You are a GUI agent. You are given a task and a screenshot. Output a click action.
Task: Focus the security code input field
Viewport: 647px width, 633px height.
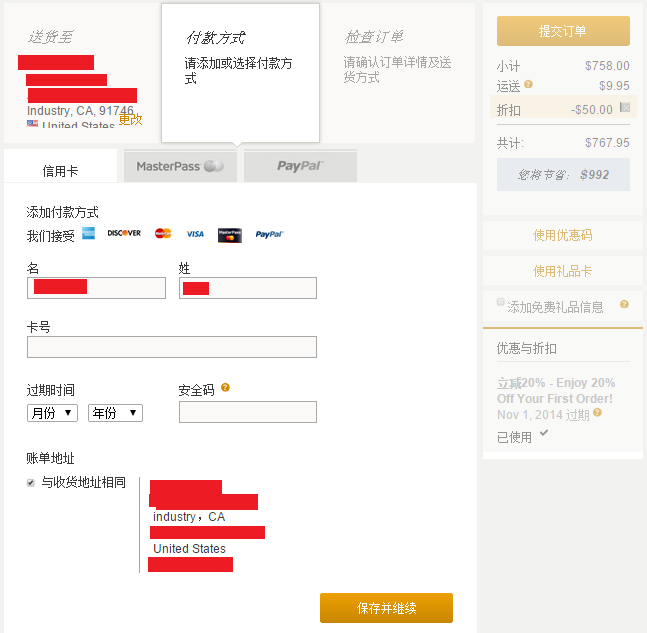tap(248, 412)
